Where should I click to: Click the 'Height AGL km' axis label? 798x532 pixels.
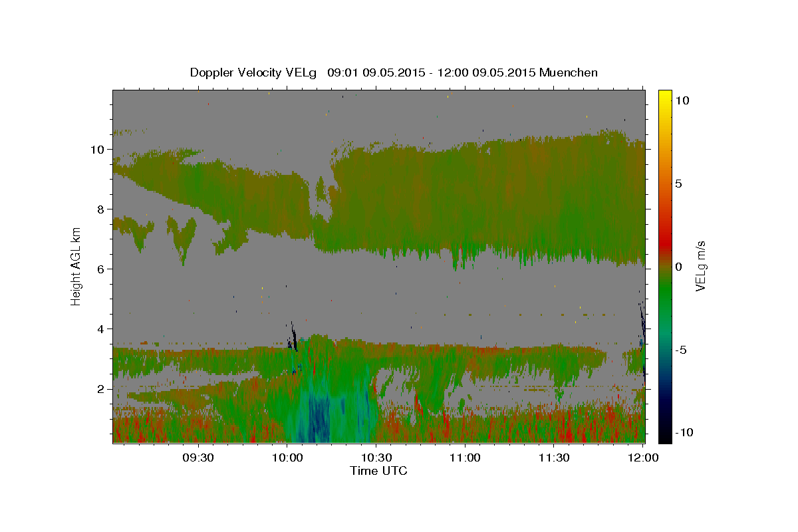pos(76,265)
